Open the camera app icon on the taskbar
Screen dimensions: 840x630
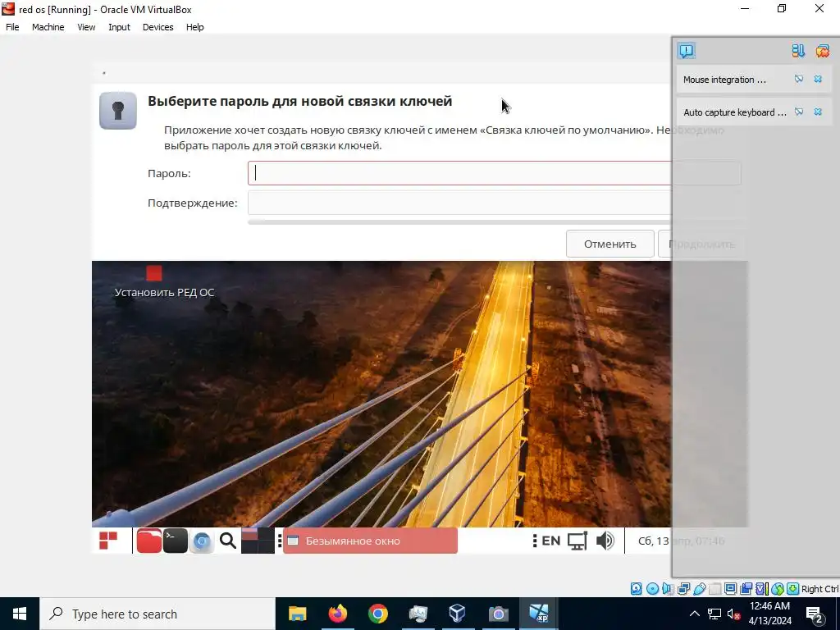pos(498,614)
